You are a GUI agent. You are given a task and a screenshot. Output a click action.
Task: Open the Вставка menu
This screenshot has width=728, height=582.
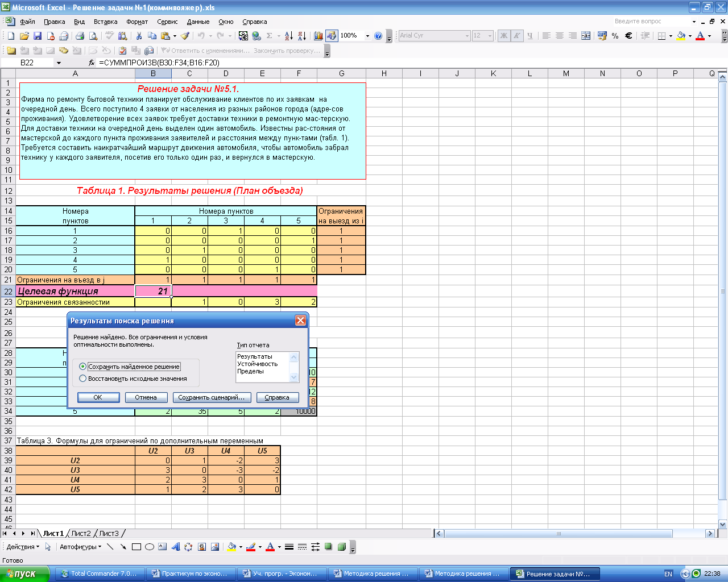(x=105, y=22)
